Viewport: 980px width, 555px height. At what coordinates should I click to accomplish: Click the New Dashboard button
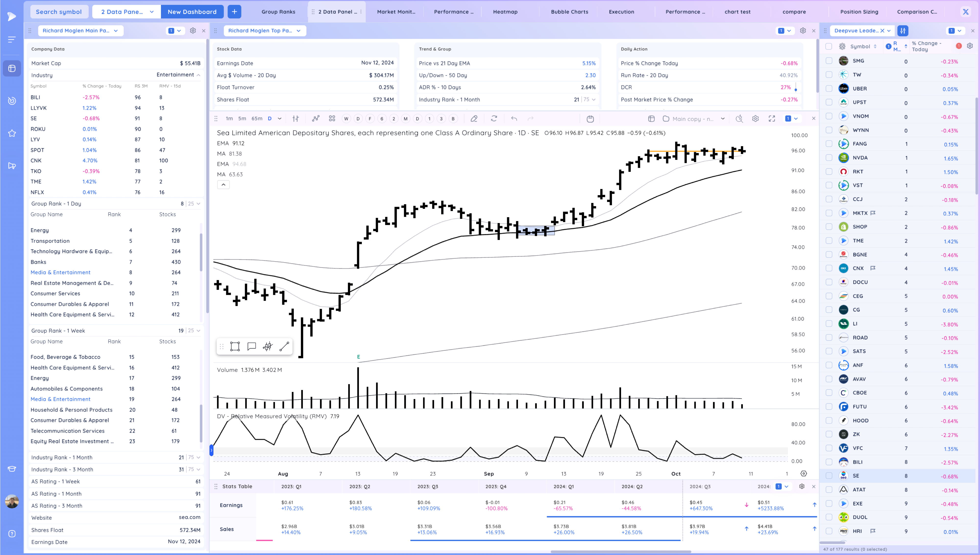click(x=192, y=12)
